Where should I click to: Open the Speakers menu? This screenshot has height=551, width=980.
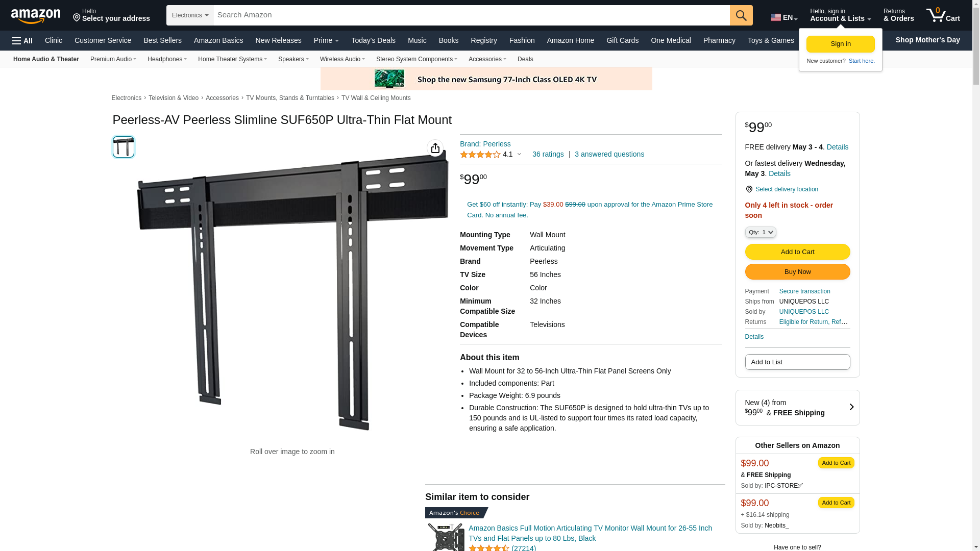pyautogui.click(x=293, y=59)
